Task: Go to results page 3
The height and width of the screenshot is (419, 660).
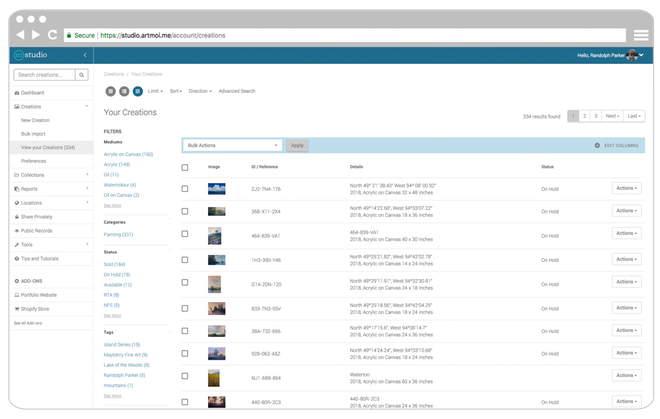Action: click(596, 116)
